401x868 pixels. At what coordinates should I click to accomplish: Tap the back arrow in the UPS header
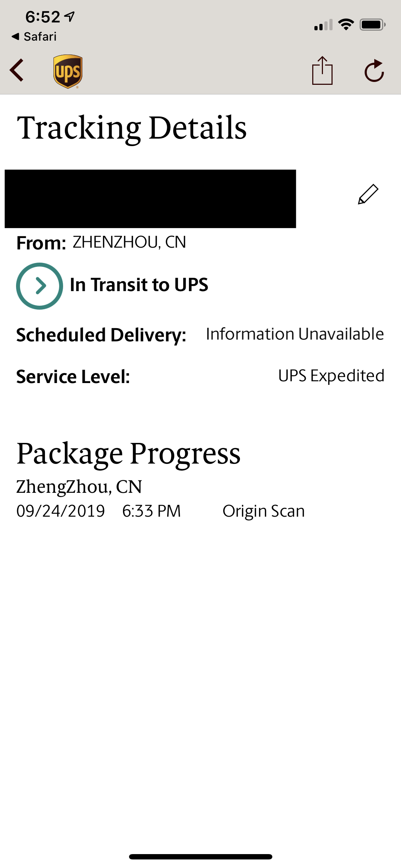pos(17,70)
